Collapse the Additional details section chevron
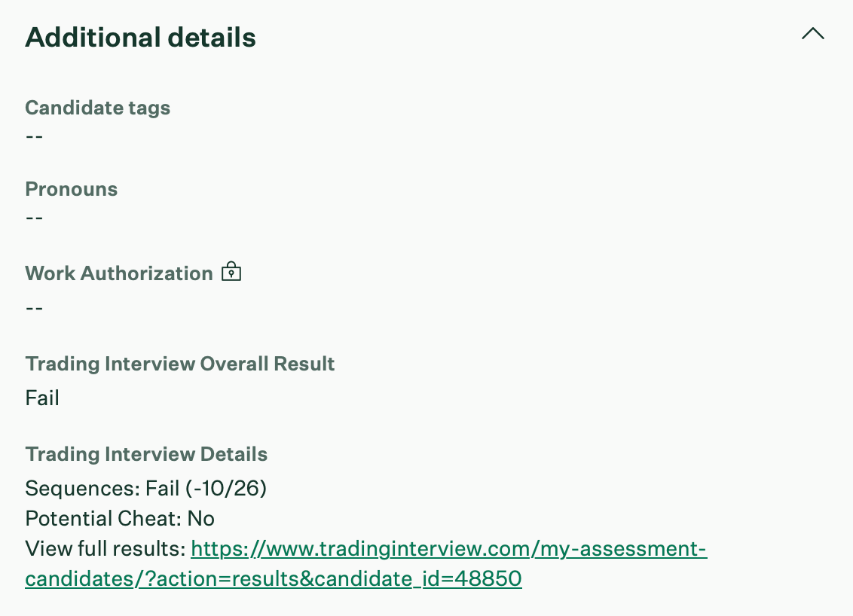 [813, 34]
